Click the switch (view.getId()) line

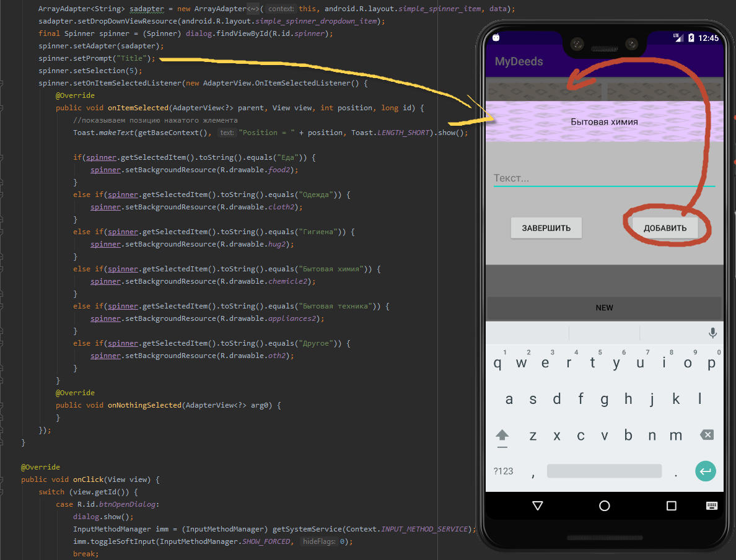pyautogui.click(x=88, y=491)
